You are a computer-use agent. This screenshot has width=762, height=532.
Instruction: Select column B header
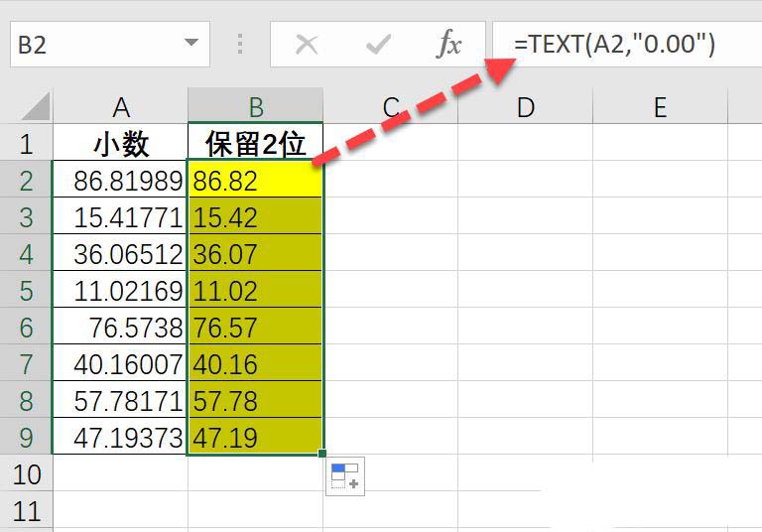(x=255, y=107)
